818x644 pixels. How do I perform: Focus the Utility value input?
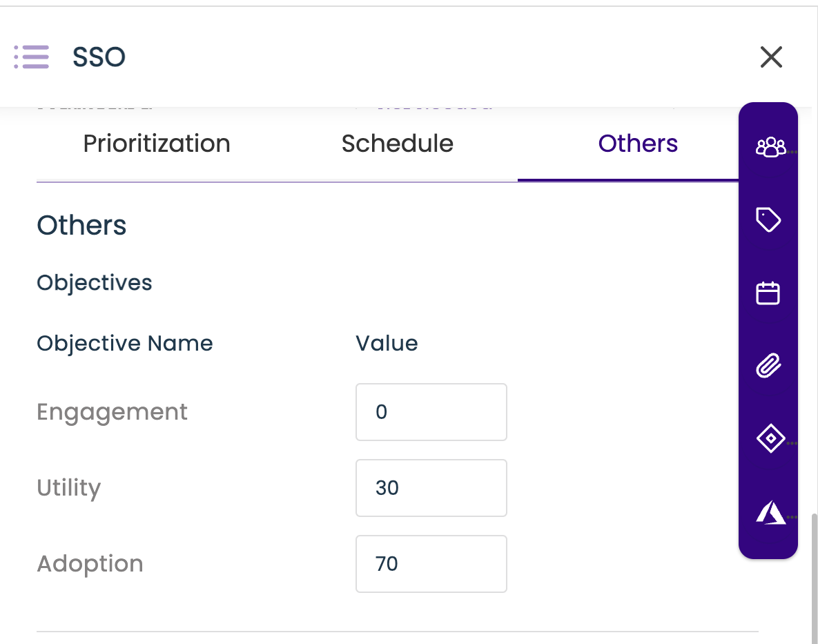coord(431,488)
